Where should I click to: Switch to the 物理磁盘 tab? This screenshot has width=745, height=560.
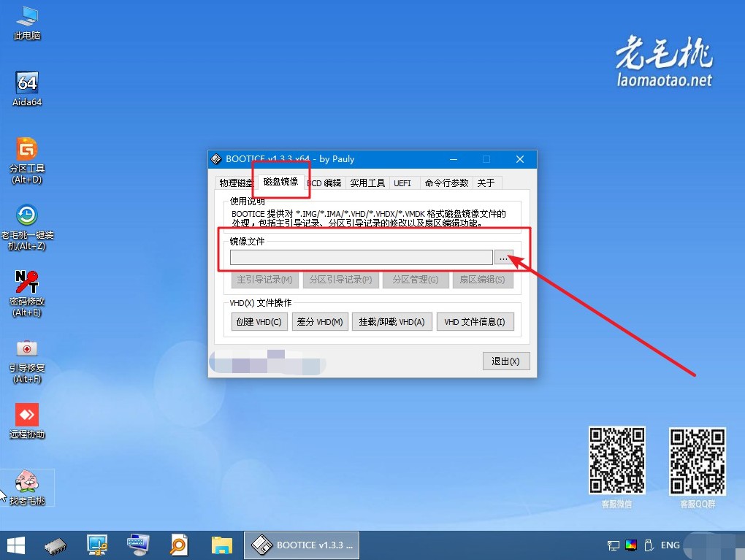[236, 183]
